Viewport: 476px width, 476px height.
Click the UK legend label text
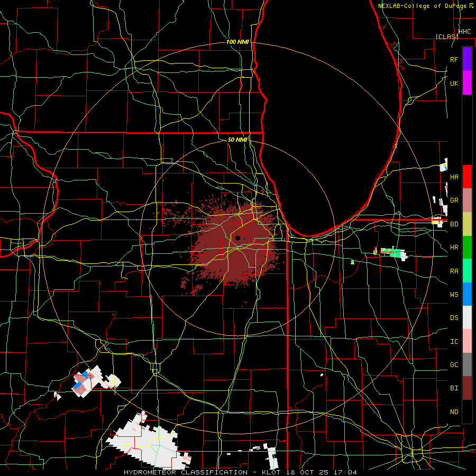click(454, 83)
